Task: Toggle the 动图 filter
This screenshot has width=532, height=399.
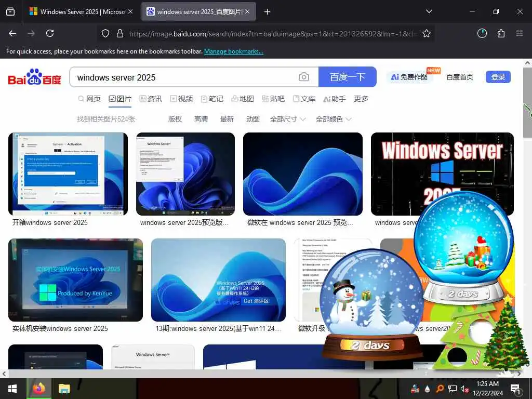Action: pyautogui.click(x=253, y=119)
